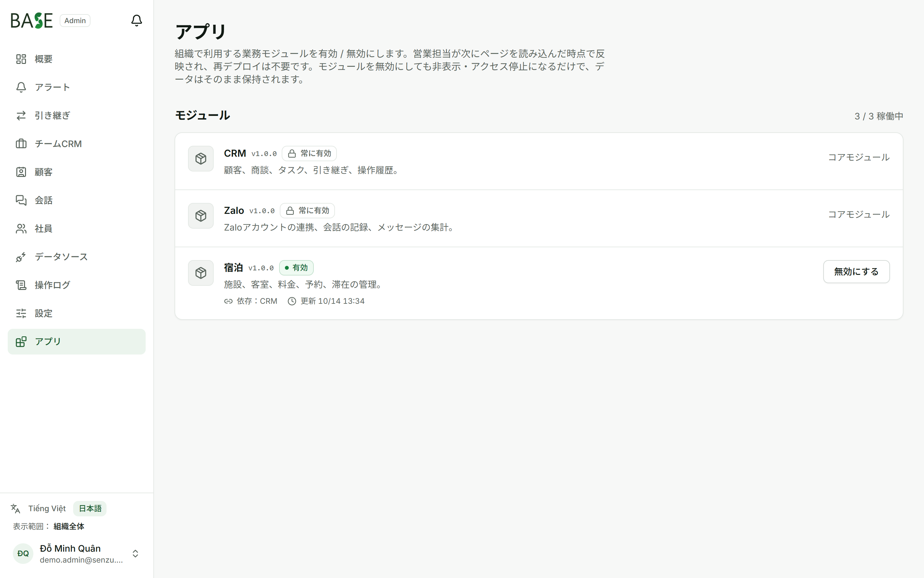Click the アプリ blocks icon
This screenshot has height=578, width=924.
point(21,341)
